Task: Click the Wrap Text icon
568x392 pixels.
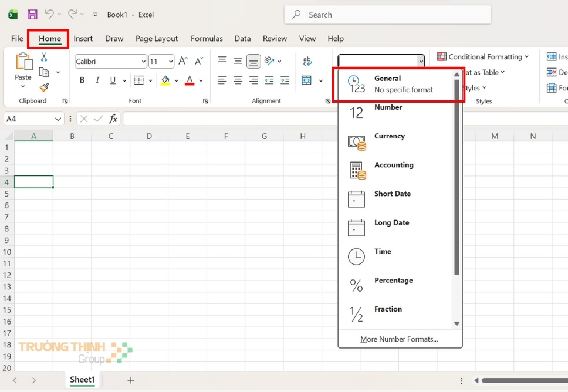Action: tap(307, 61)
